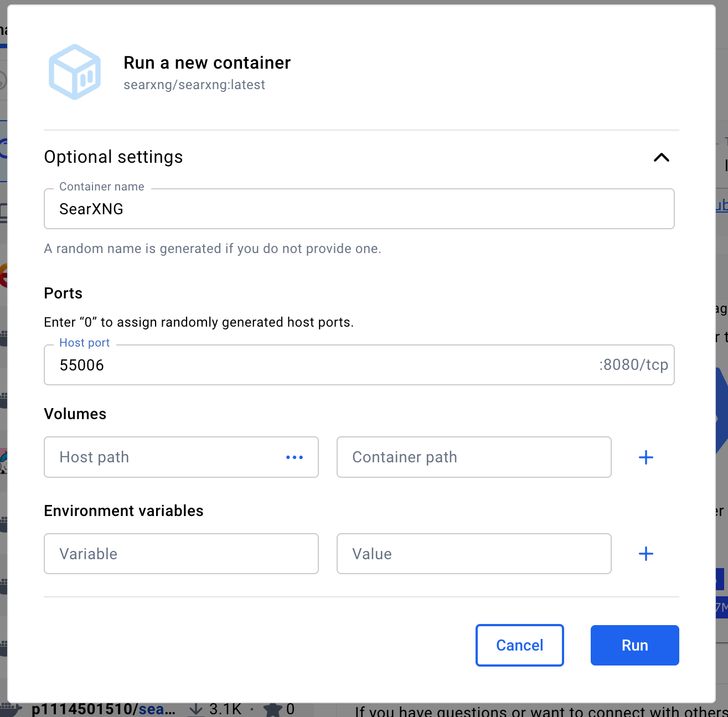Screen dimensions: 728x717
Task: Click the Container name input field
Action: (359, 209)
